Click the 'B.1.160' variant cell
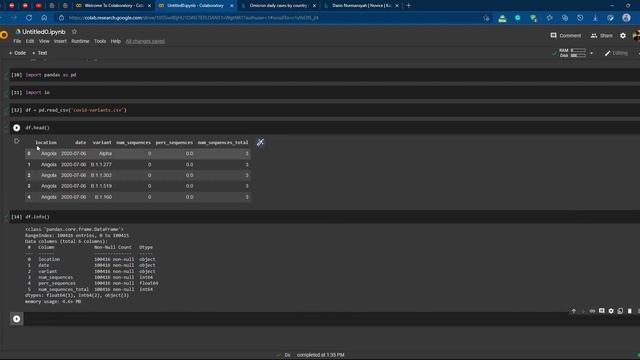Viewport: 640px width, 360px height. click(103, 197)
